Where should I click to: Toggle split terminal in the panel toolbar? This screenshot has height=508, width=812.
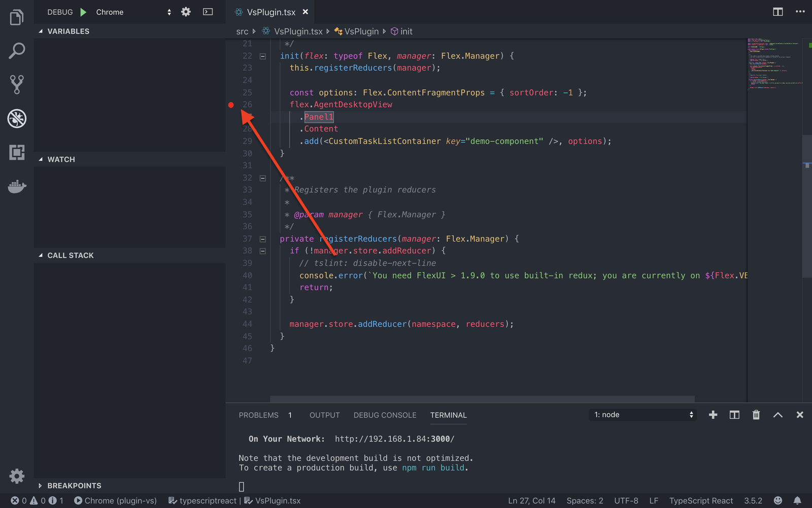click(734, 415)
